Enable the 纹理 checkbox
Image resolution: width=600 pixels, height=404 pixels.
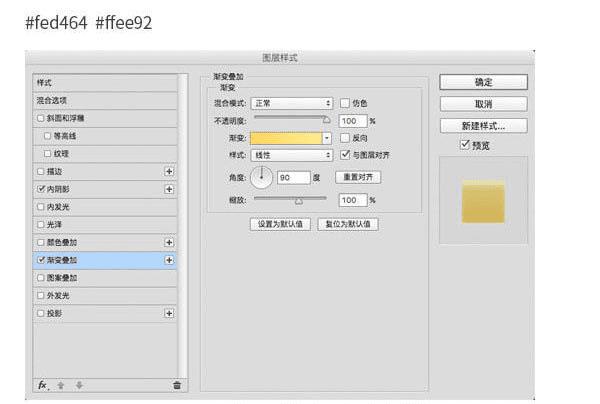pyautogui.click(x=47, y=153)
